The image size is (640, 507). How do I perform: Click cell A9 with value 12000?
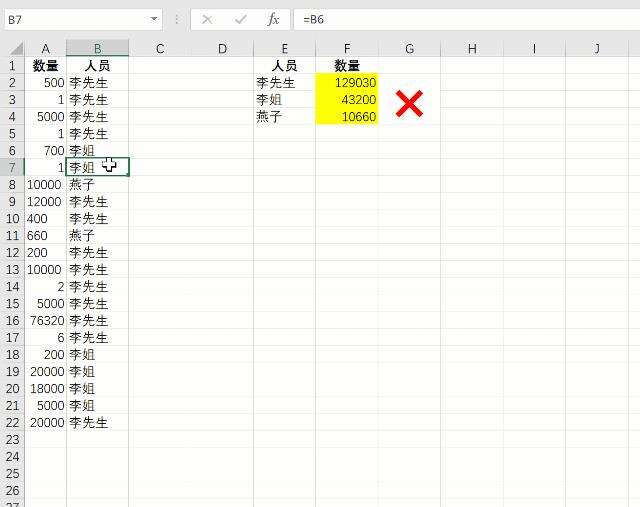pyautogui.click(x=46, y=201)
